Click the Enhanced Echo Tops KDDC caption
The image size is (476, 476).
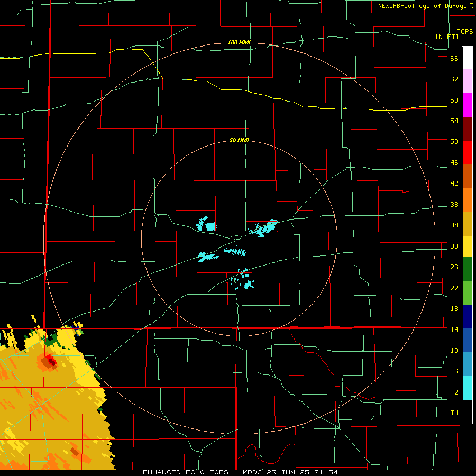(x=240, y=472)
